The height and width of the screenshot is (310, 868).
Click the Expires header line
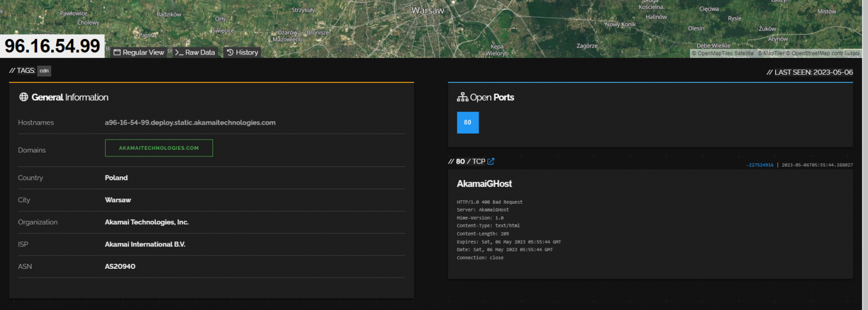[509, 242]
